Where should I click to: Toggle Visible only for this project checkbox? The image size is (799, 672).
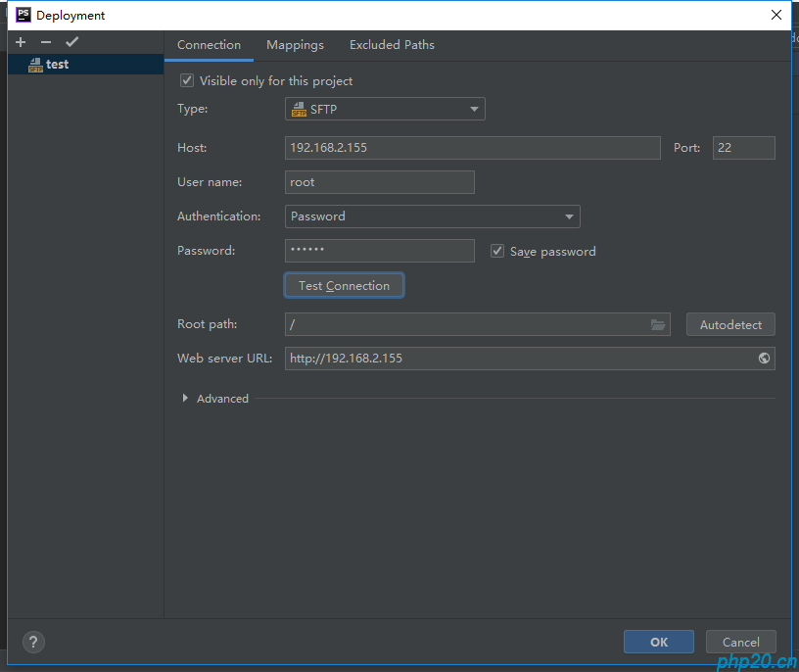coord(187,80)
